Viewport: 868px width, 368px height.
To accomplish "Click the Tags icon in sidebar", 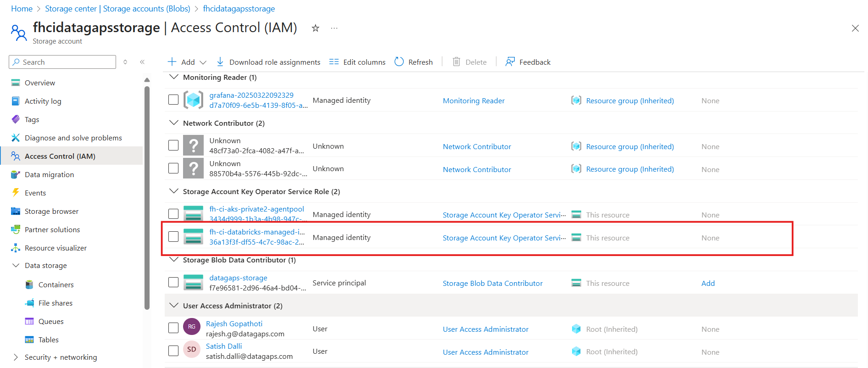I will pyautogui.click(x=16, y=120).
